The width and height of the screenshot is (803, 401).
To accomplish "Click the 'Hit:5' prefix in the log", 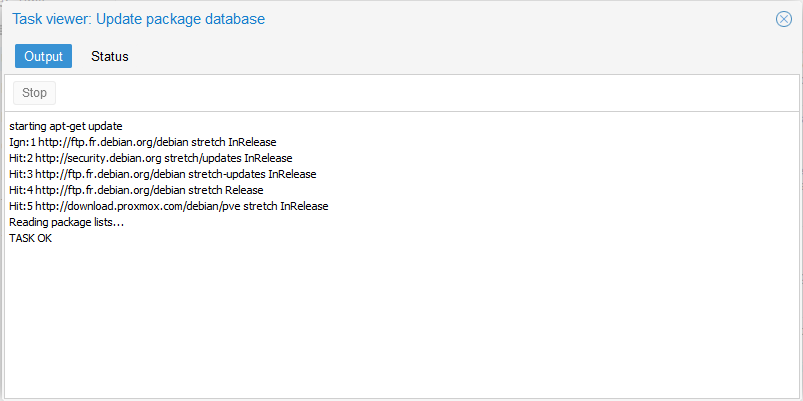I will [22, 206].
